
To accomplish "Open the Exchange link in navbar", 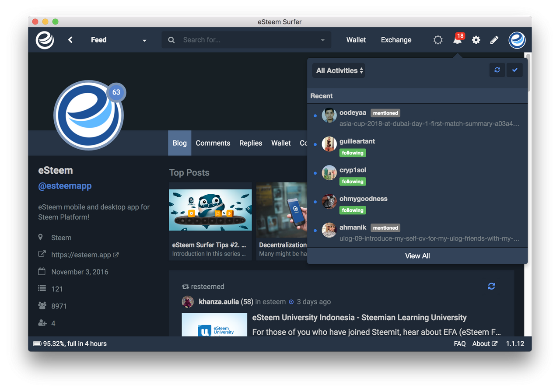I will (x=396, y=40).
